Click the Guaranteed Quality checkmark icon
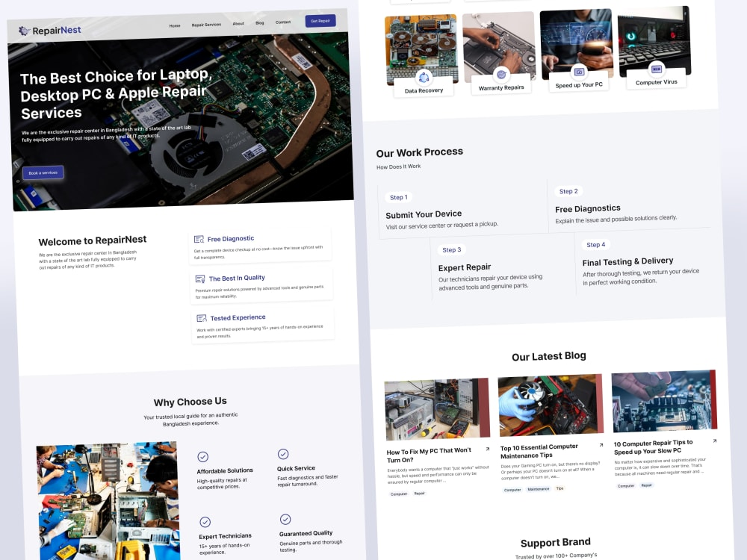The height and width of the screenshot is (560, 747). tap(285, 519)
